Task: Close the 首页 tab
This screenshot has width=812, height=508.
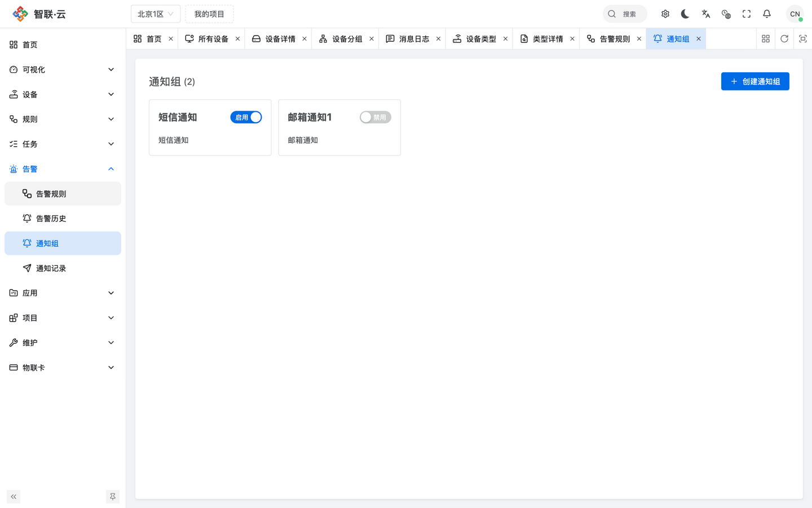Action: click(x=171, y=39)
